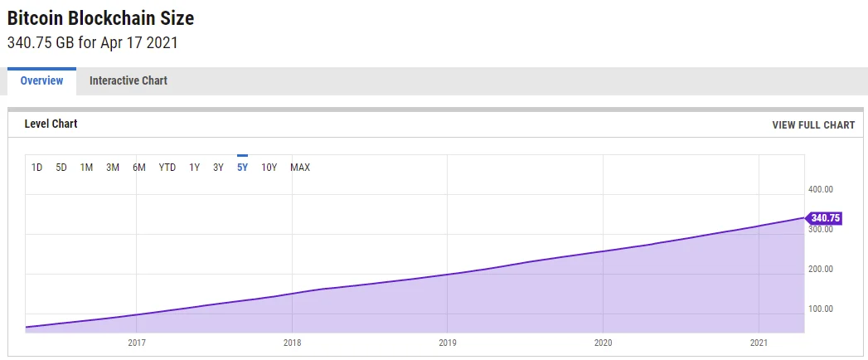868x360 pixels.
Task: Click the 100.00 y-axis label
Action: (x=821, y=309)
